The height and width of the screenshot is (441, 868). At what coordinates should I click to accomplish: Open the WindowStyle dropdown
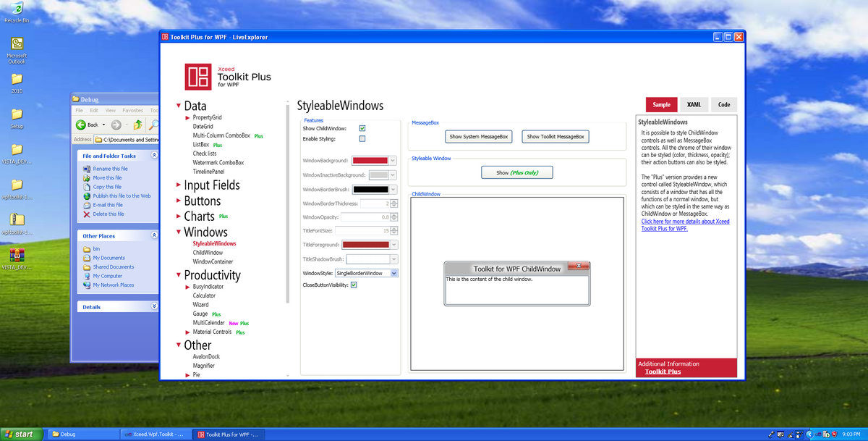(394, 273)
